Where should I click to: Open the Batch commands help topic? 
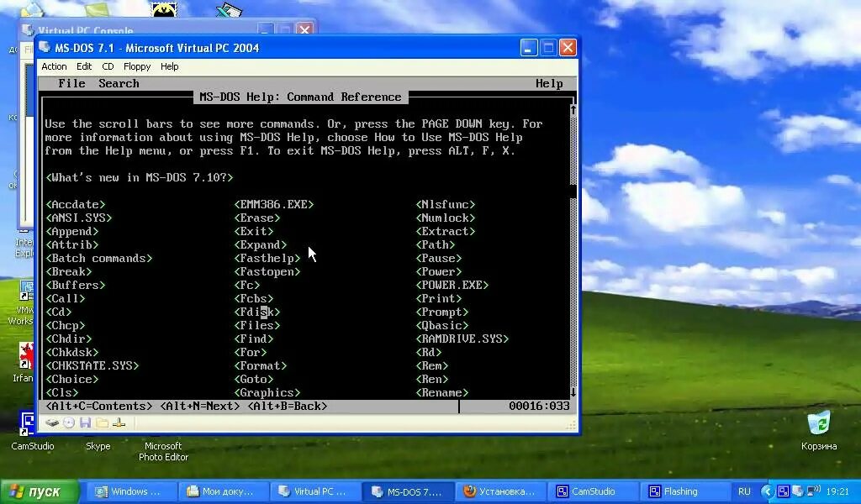point(99,258)
